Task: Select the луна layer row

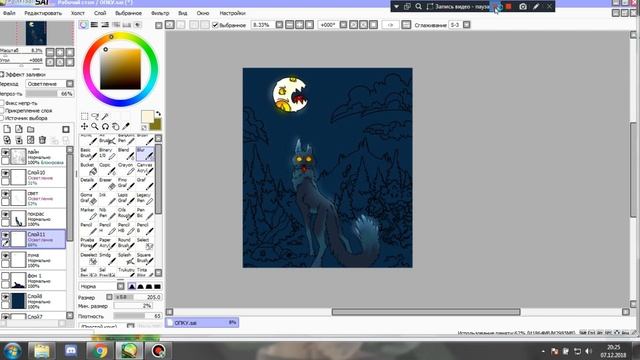Action: tap(33, 260)
